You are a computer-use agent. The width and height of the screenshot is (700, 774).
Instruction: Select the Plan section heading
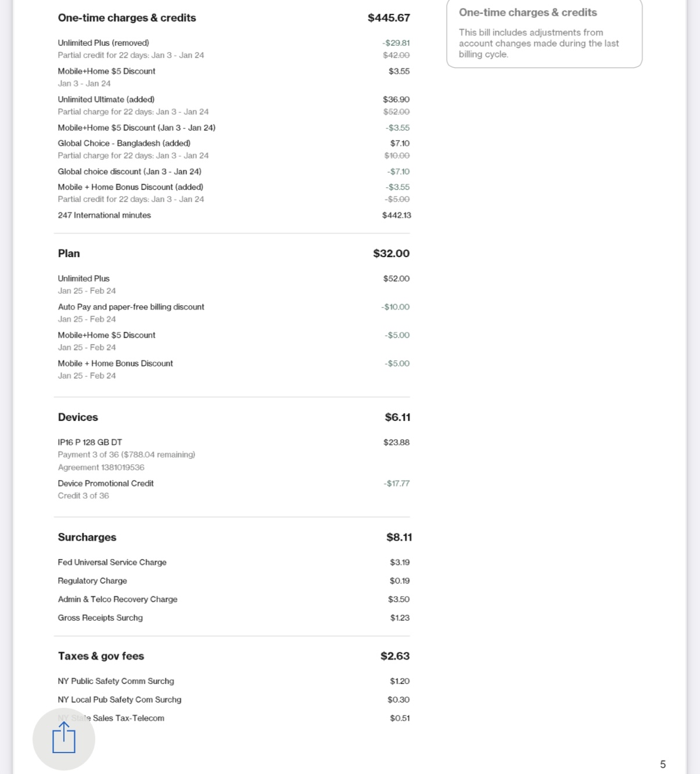tap(69, 254)
